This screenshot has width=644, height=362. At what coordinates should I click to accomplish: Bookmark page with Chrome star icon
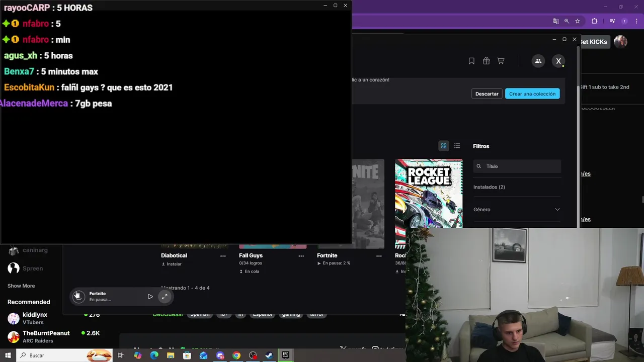[x=578, y=21]
